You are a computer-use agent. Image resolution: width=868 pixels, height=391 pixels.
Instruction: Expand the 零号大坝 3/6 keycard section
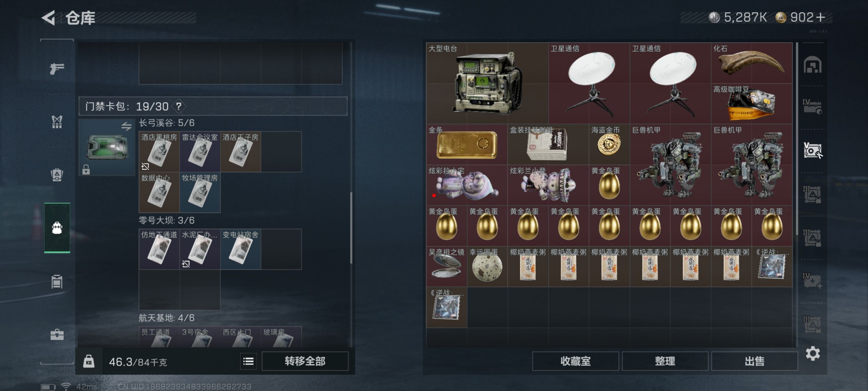click(x=167, y=220)
